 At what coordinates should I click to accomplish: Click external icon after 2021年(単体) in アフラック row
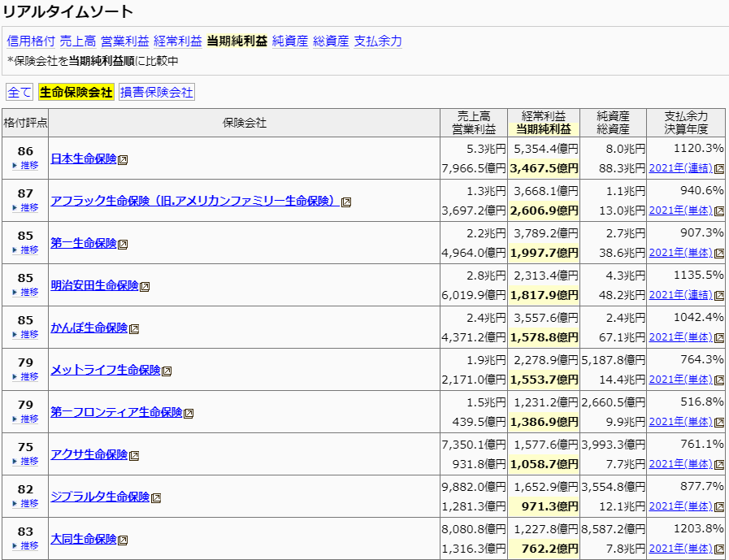tap(718, 211)
